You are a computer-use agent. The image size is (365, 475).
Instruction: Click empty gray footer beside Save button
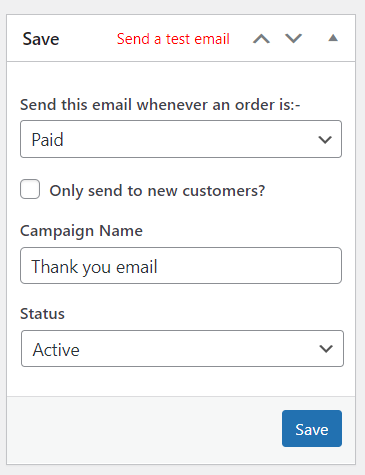tap(143, 430)
